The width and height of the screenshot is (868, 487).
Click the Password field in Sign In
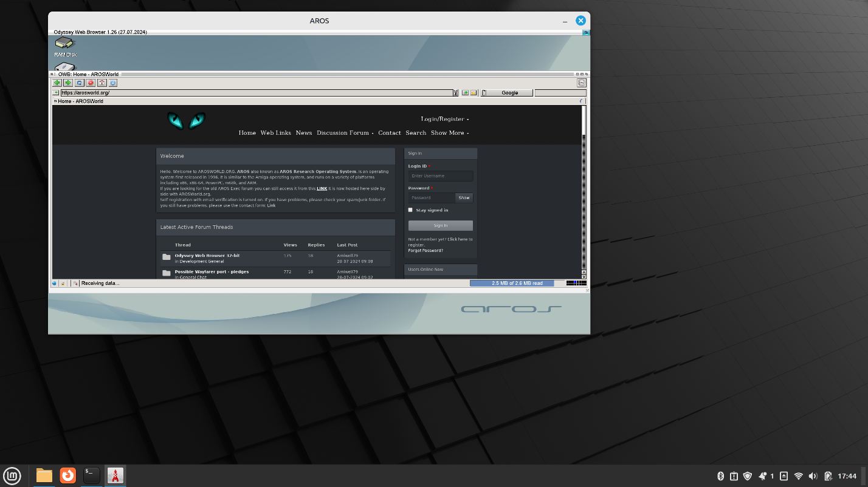[x=432, y=197]
